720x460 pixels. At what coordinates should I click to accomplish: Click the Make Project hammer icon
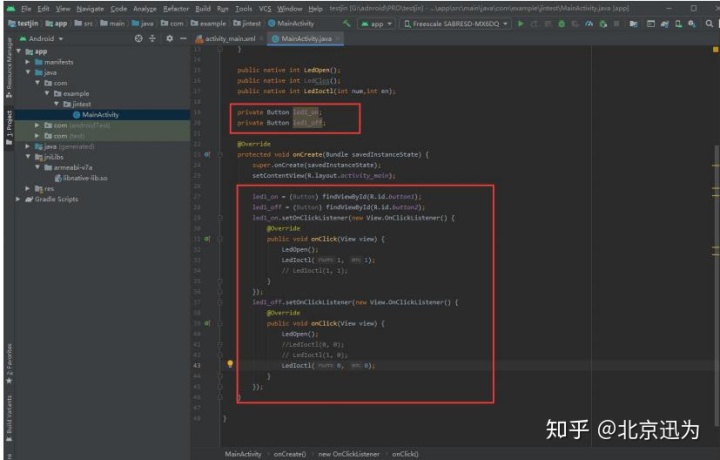(347, 23)
